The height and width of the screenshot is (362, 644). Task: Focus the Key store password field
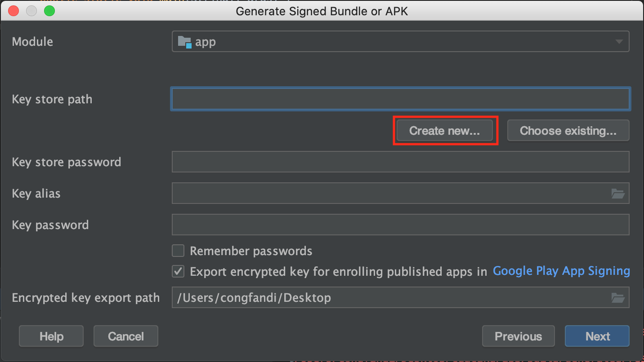click(x=400, y=162)
